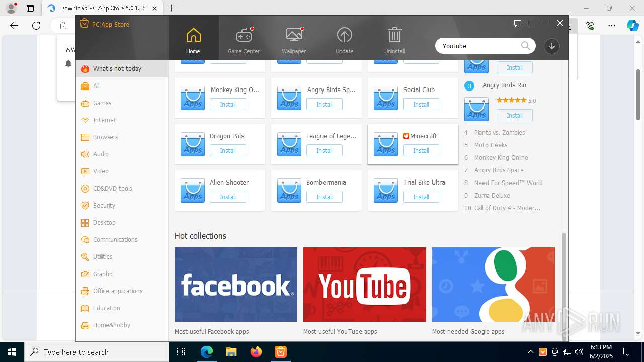
Task: Select the Security category
Action: click(122, 206)
